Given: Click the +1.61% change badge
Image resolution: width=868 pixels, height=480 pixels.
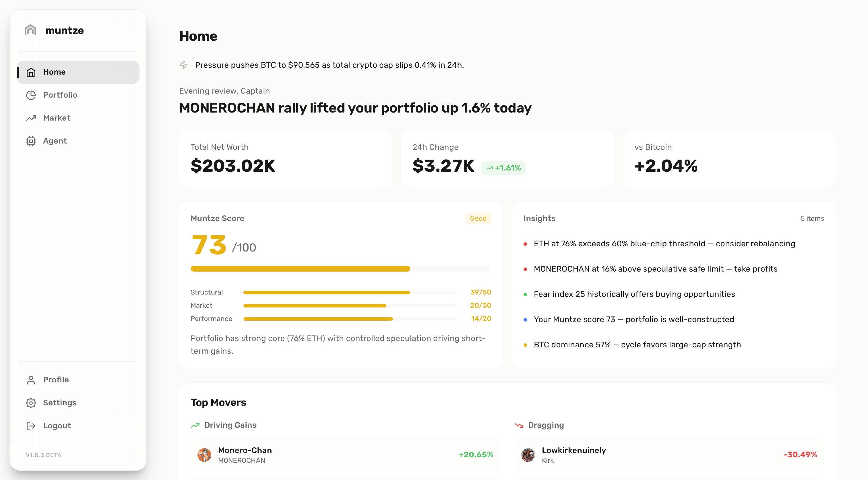Looking at the screenshot, I should click(503, 168).
